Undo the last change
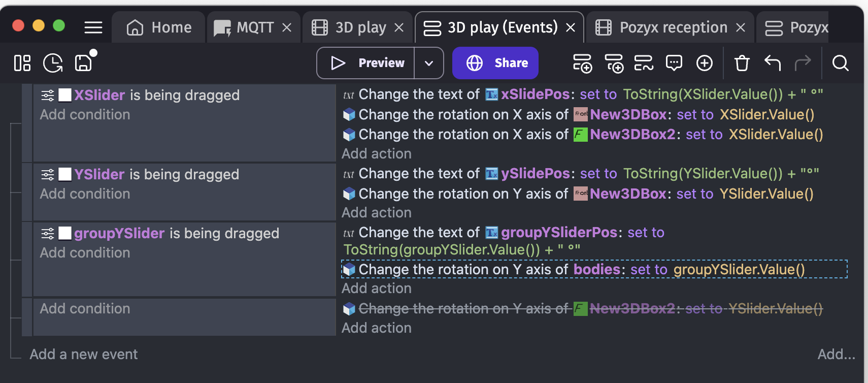Screen dimensions: 868x383 (772, 63)
